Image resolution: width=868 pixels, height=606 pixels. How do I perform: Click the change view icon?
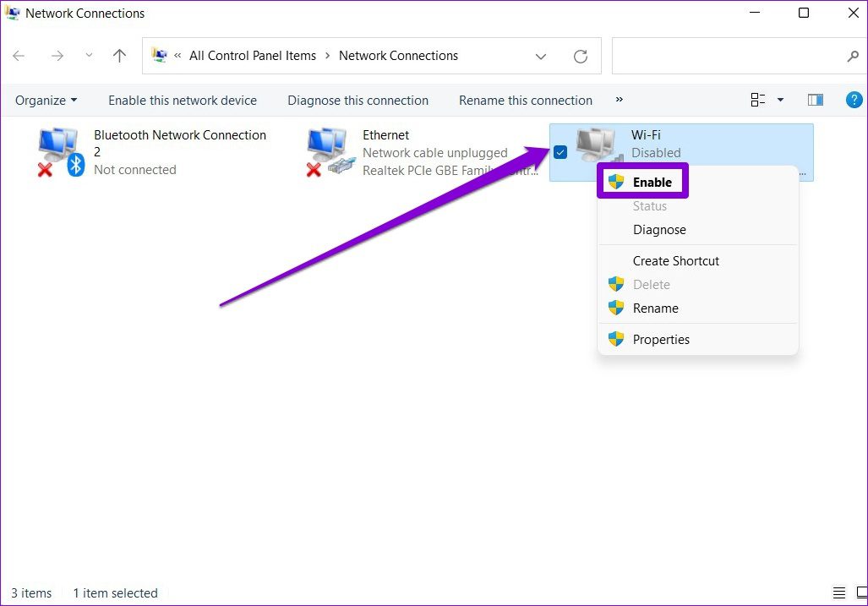[x=758, y=100]
